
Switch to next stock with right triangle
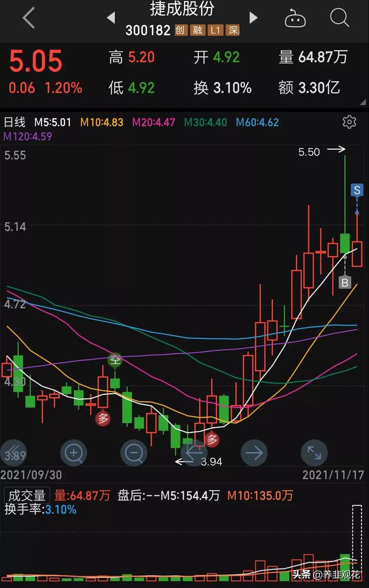coord(254,17)
